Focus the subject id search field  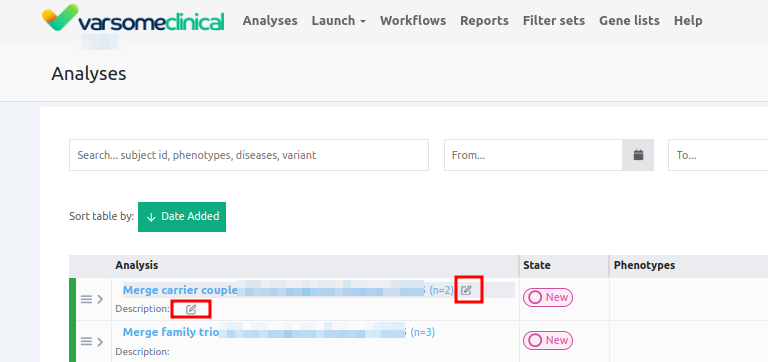(x=249, y=155)
